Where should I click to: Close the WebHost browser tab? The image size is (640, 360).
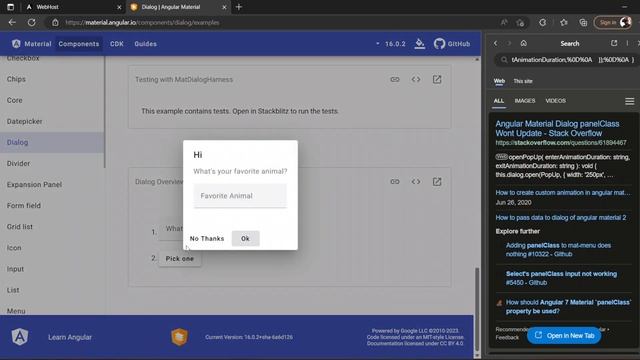tap(119, 7)
